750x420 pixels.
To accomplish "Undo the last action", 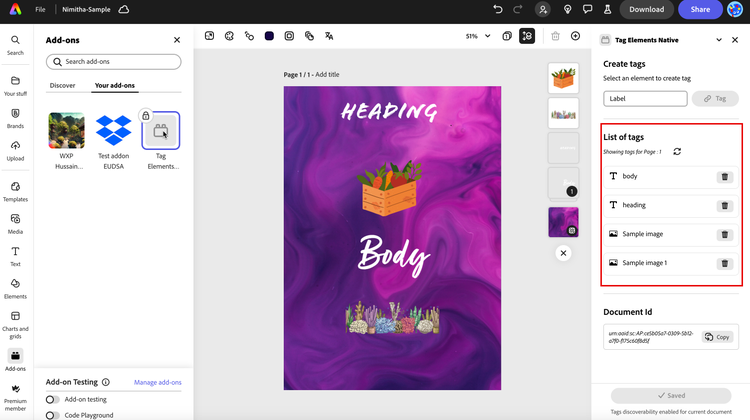I will 497,9.
